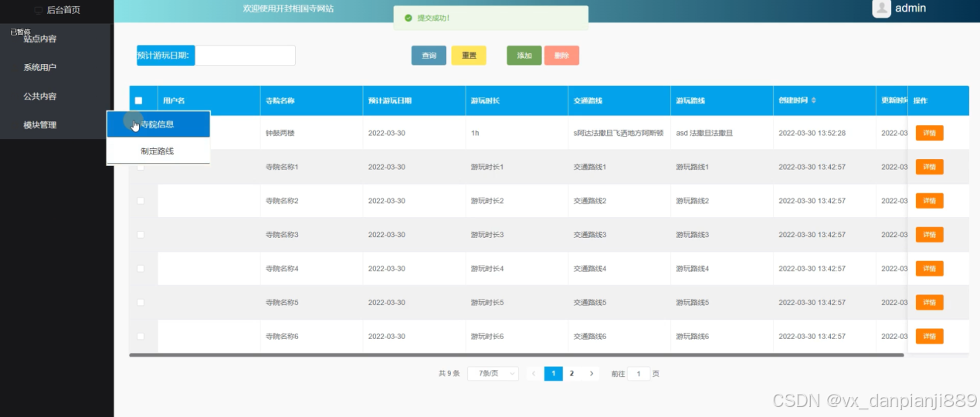Open 详情 for the 寺院名称3 row
This screenshot has width=980, height=417.
click(929, 235)
